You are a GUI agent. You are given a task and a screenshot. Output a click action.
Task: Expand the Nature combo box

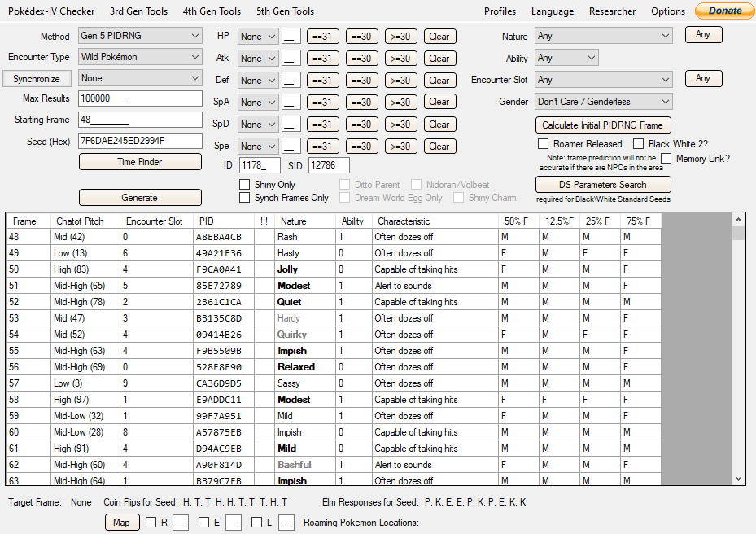pyautogui.click(x=604, y=36)
